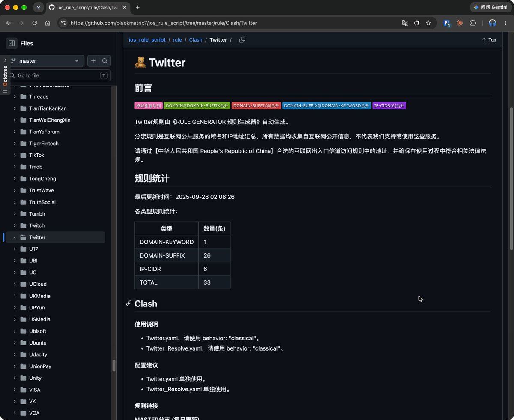Image resolution: width=514 pixels, height=420 pixels.
Task: Click the TOTAL row value 33
Action: pyautogui.click(x=214, y=282)
